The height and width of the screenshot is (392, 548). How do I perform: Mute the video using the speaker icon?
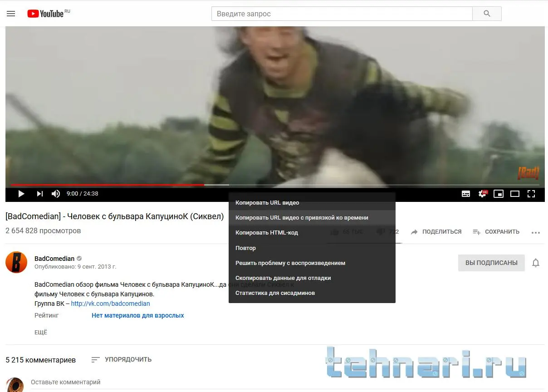56,194
